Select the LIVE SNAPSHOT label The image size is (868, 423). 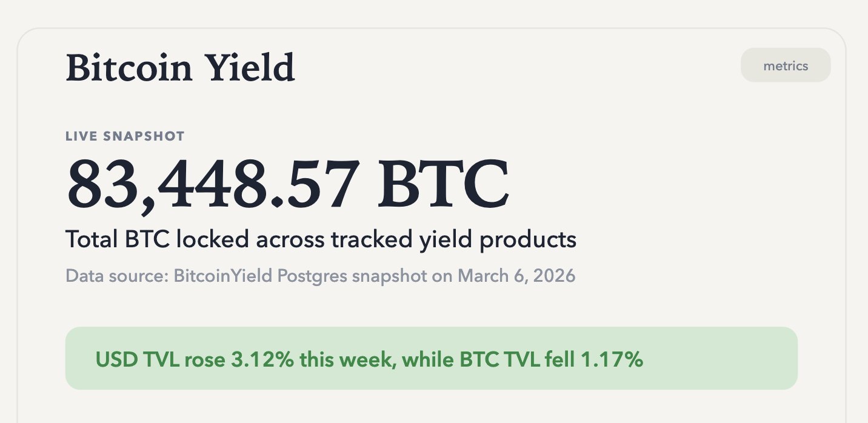click(x=125, y=136)
